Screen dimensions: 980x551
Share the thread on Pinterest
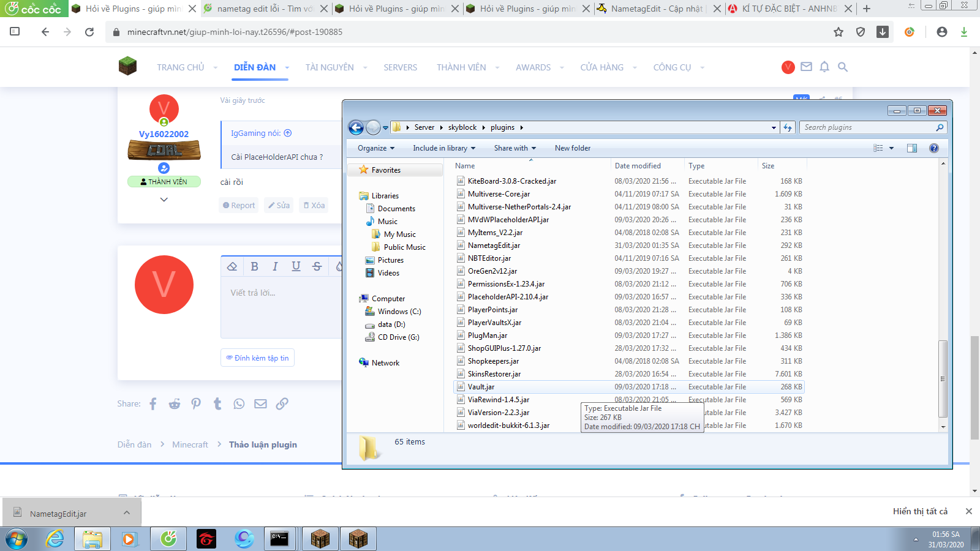coord(196,403)
